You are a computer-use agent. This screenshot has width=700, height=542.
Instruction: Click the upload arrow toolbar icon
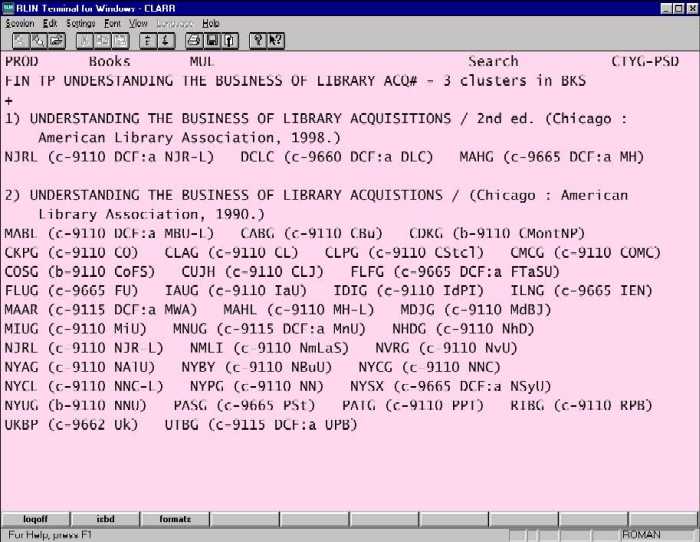point(229,41)
